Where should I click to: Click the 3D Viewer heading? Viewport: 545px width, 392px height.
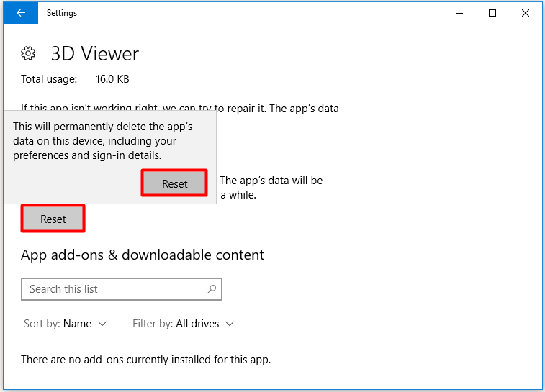[x=95, y=54]
